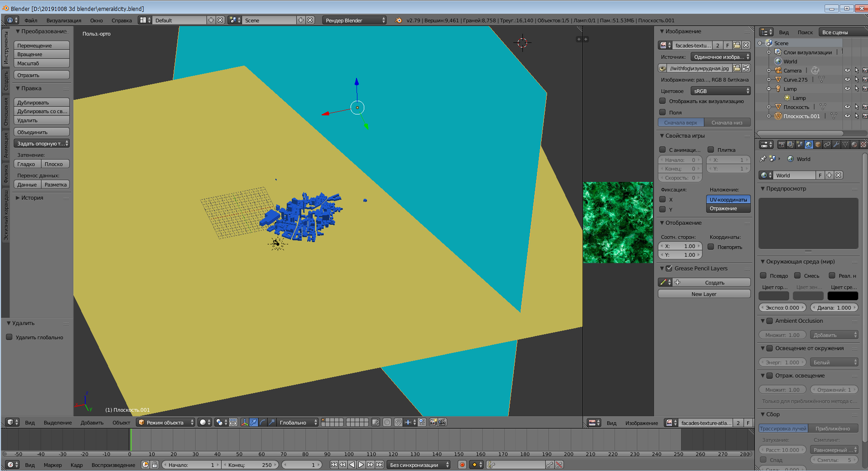The height and width of the screenshot is (471, 868).
Task: Click the auto-keyframe record button
Action: click(x=462, y=465)
